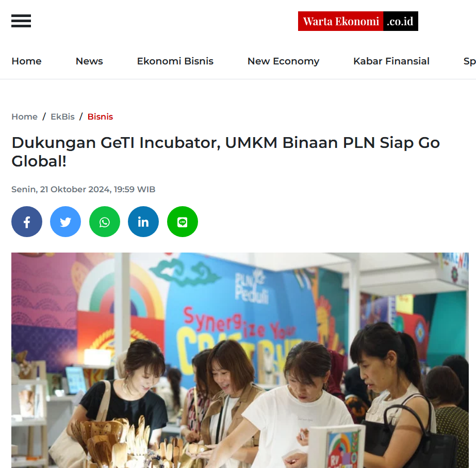Click the Warta Ekonomi logo
Image resolution: width=476 pixels, height=468 pixels.
pos(358,21)
